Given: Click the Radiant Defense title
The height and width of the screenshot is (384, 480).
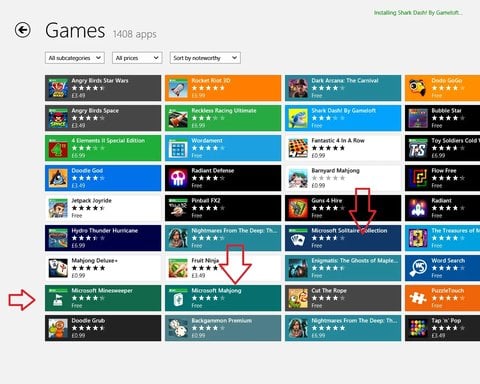Looking at the screenshot, I should point(213,170).
